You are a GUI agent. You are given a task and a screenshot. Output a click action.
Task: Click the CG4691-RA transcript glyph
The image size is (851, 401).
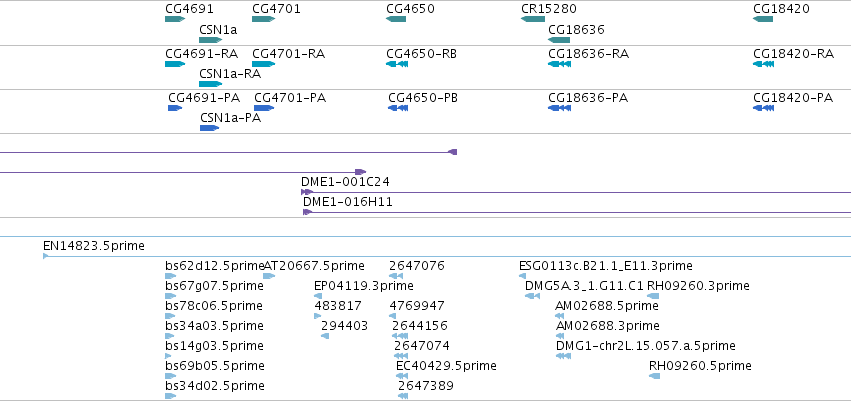point(175,64)
